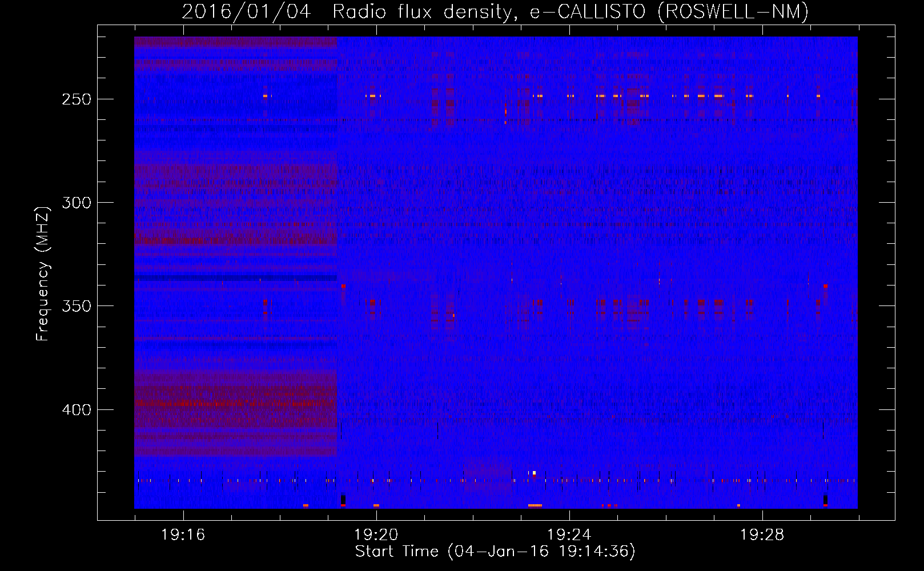This screenshot has width=924, height=571.
Task: Click the 'Frequency (MHZ)' axis label
Action: click(x=43, y=274)
